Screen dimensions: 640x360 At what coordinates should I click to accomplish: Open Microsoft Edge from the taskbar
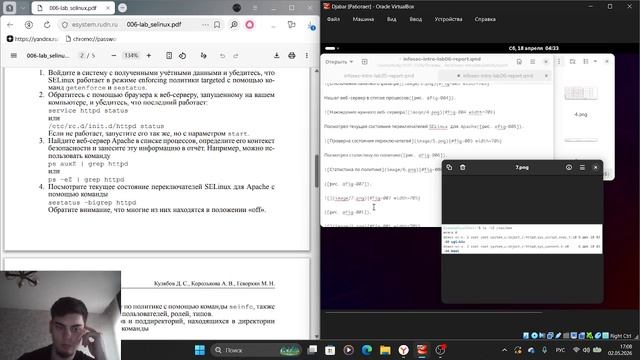(367, 350)
